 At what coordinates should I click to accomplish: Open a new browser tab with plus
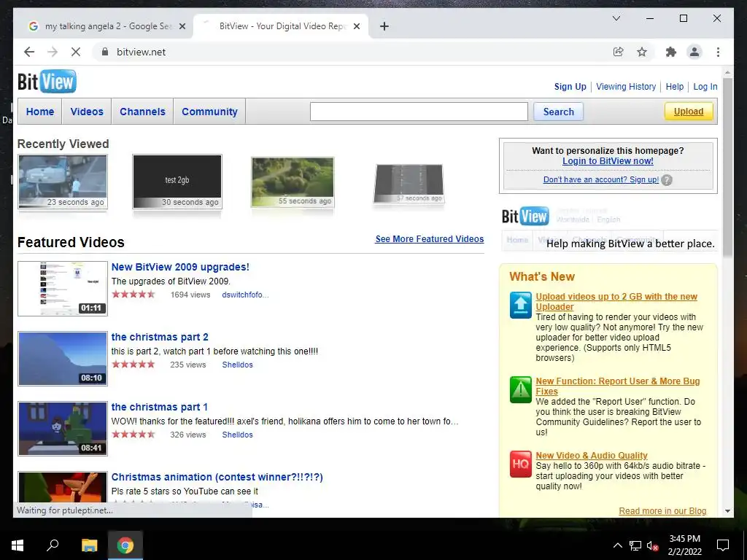[x=384, y=26]
